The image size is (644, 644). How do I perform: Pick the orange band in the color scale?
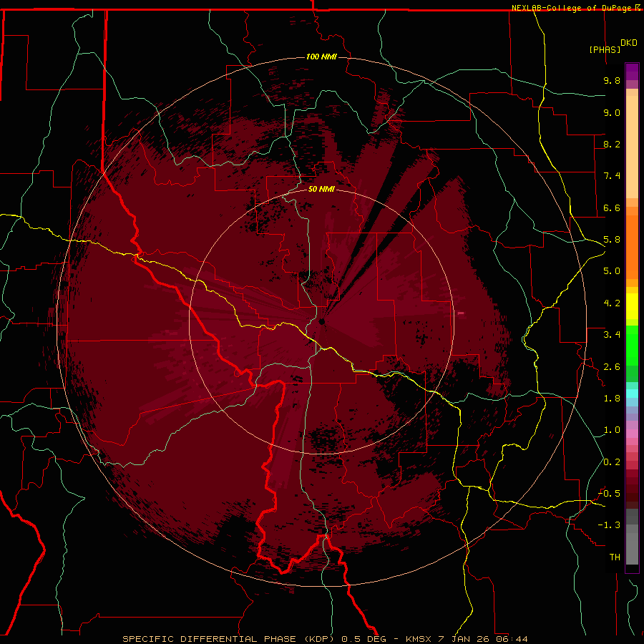point(632,246)
